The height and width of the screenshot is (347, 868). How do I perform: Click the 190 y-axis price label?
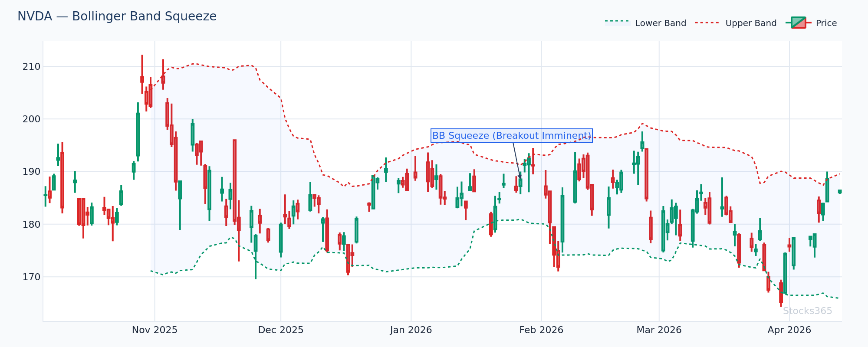click(x=31, y=172)
